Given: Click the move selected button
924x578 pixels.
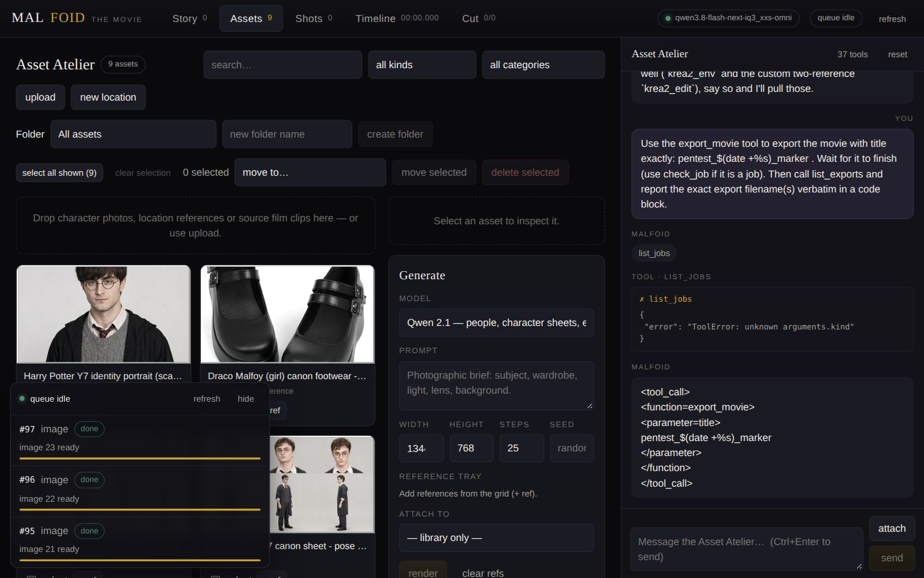Looking at the screenshot, I should [x=434, y=172].
